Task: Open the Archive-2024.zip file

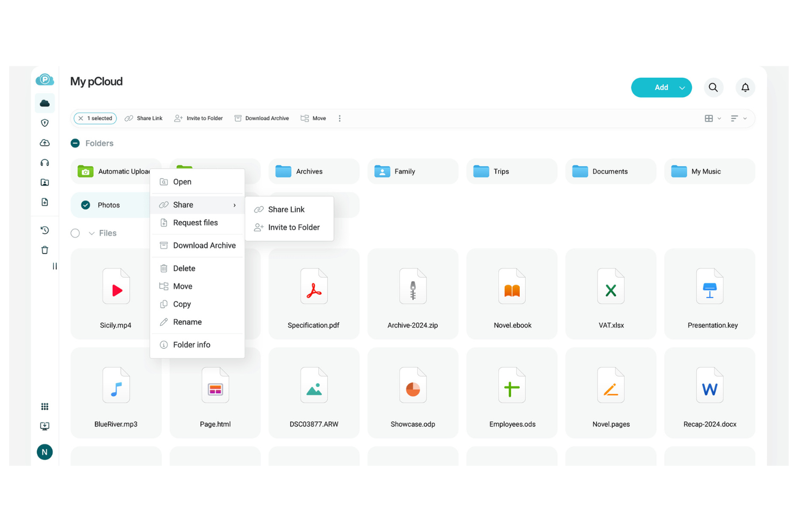Action: tap(412, 294)
